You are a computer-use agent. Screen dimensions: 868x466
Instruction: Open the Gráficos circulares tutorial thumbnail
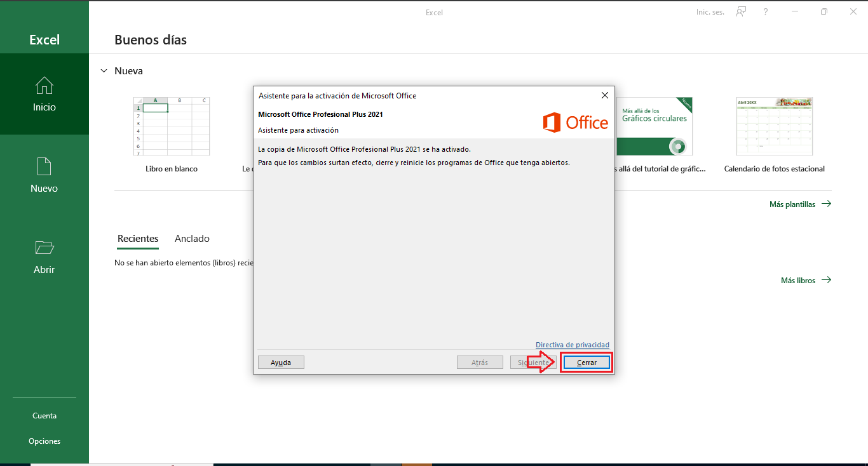[x=654, y=126]
